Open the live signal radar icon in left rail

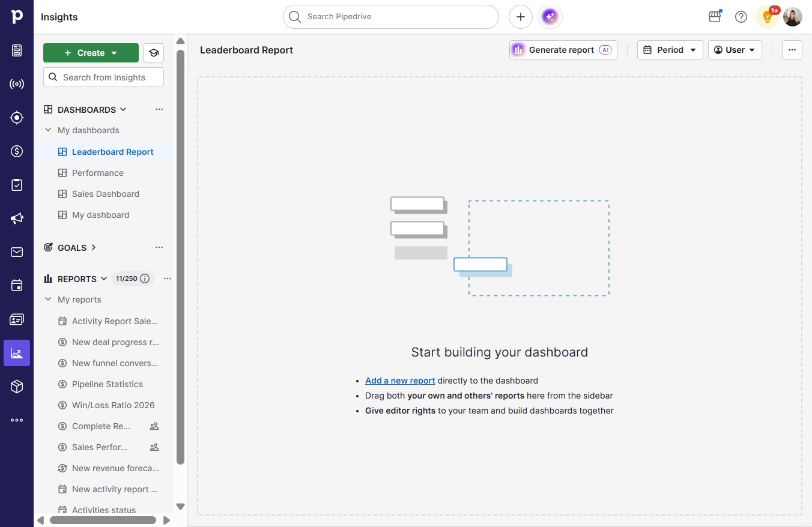[17, 84]
